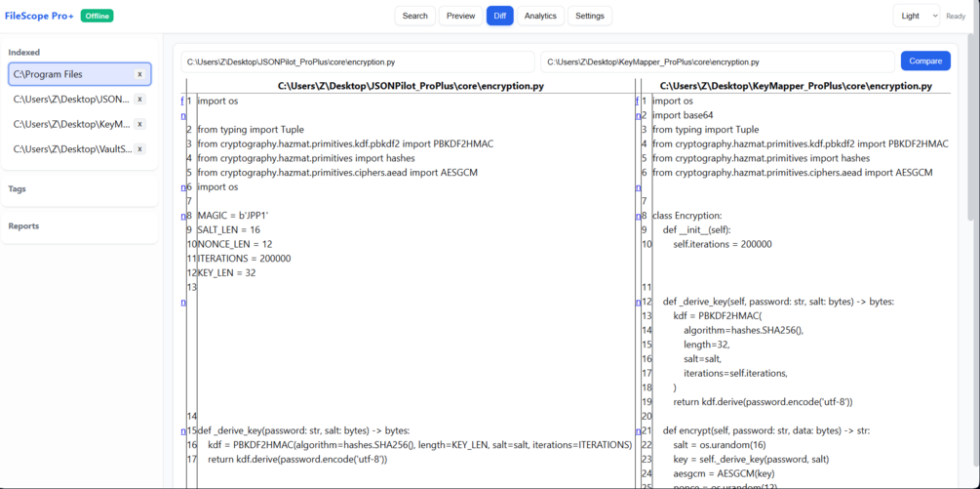Click the line 'SALT_LEN = 16'
Viewport: 980px width, 489px height.
[229, 230]
